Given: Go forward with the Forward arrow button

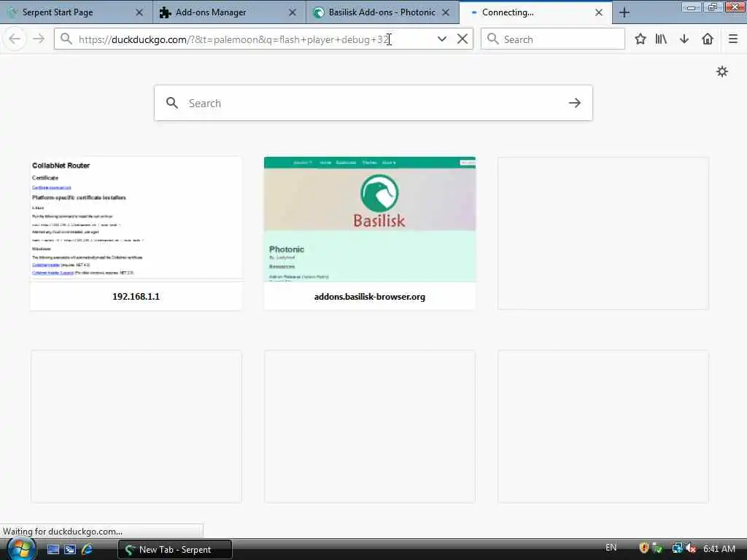Looking at the screenshot, I should coord(38,39).
